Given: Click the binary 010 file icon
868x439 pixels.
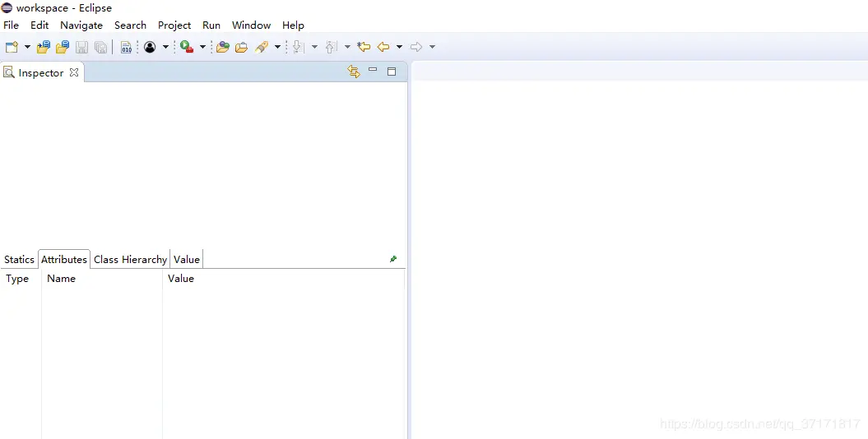Looking at the screenshot, I should [127, 47].
